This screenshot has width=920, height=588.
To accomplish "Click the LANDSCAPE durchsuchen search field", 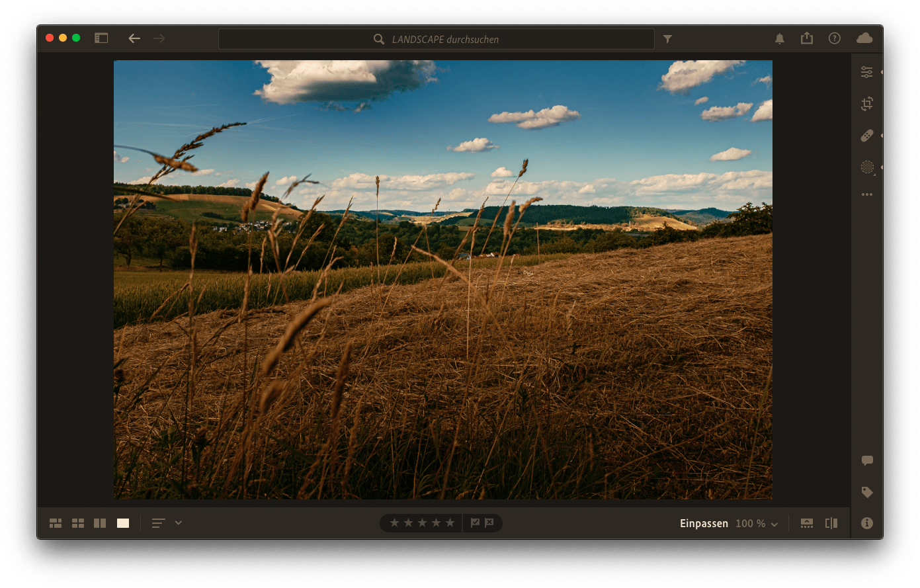I will tap(437, 39).
